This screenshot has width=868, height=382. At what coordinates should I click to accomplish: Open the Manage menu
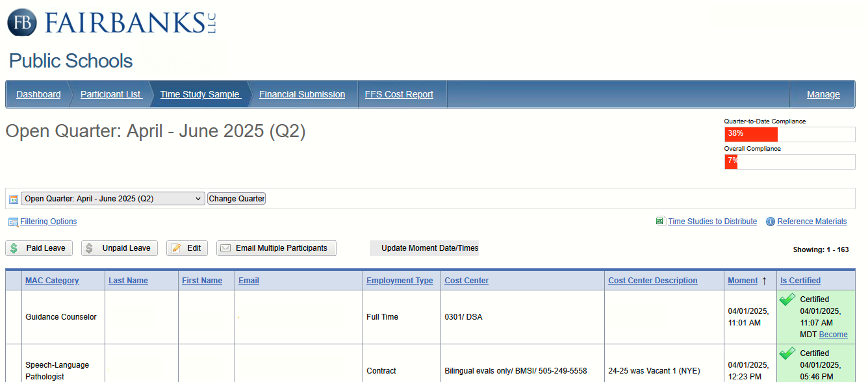(x=823, y=94)
